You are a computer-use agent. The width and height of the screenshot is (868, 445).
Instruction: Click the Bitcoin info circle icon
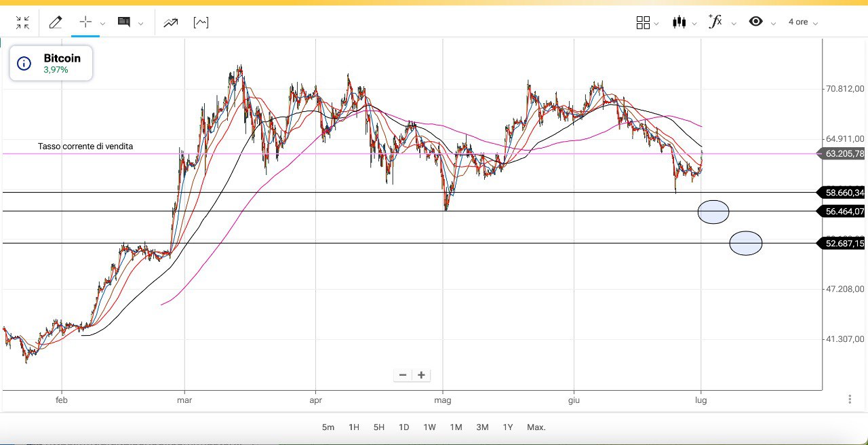click(x=24, y=64)
